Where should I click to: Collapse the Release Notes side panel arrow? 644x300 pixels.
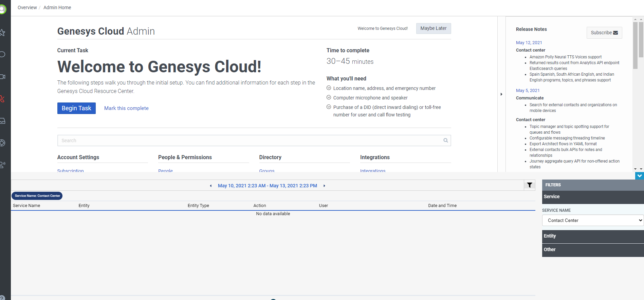click(x=501, y=94)
